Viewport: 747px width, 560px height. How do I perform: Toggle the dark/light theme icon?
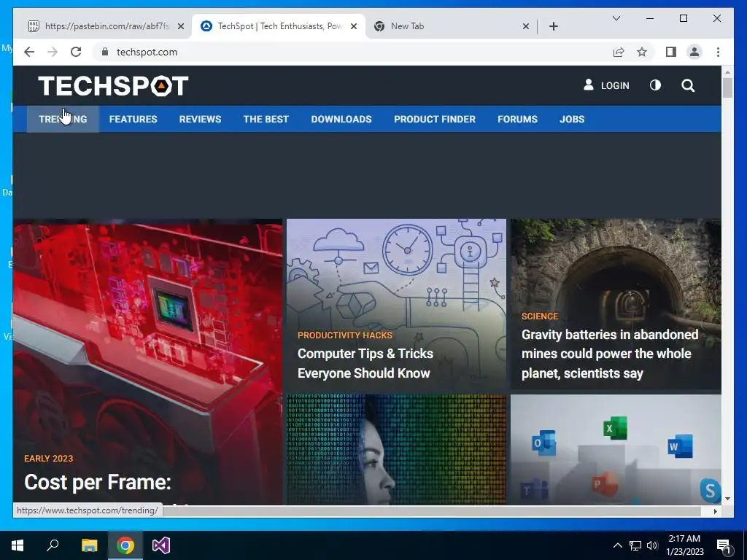[x=656, y=85]
